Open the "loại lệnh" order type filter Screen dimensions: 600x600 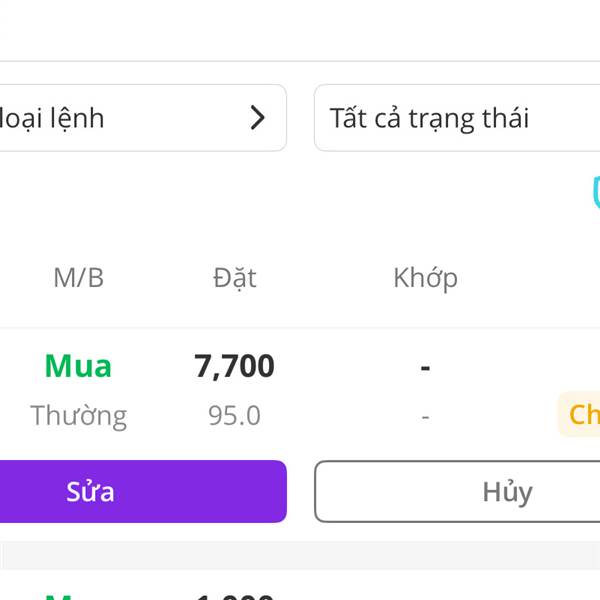tap(143, 118)
